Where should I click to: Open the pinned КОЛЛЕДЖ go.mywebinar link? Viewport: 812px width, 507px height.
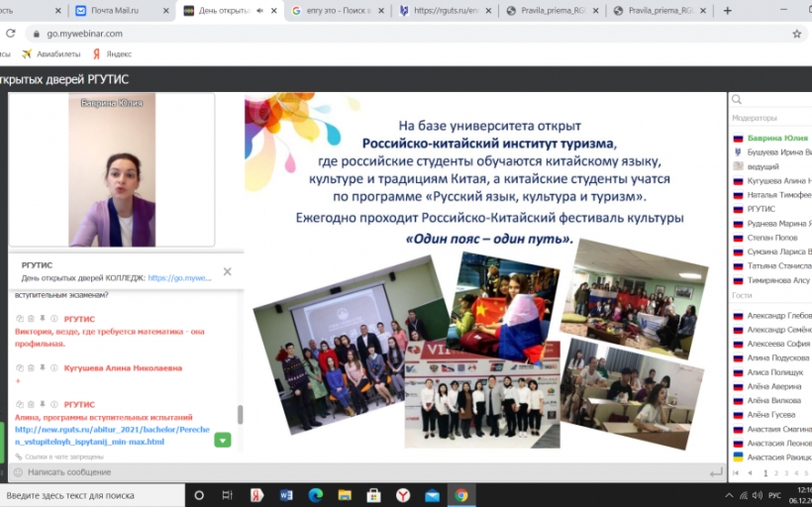pyautogui.click(x=179, y=278)
